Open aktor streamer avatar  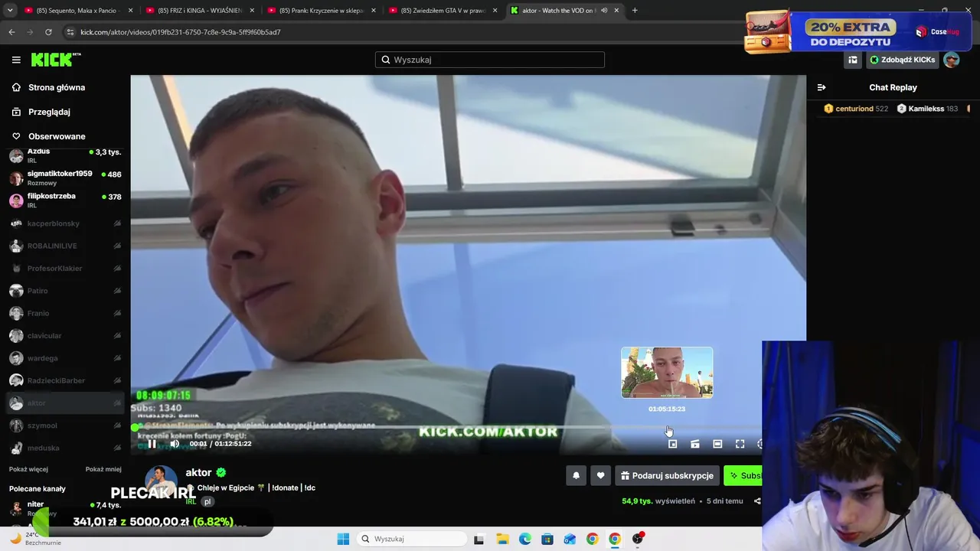tap(162, 481)
